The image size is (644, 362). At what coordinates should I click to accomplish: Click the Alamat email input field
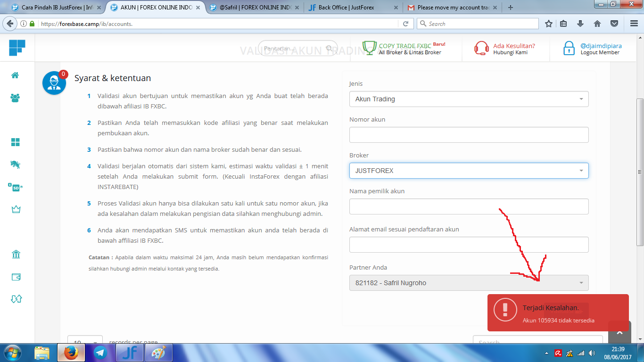469,245
